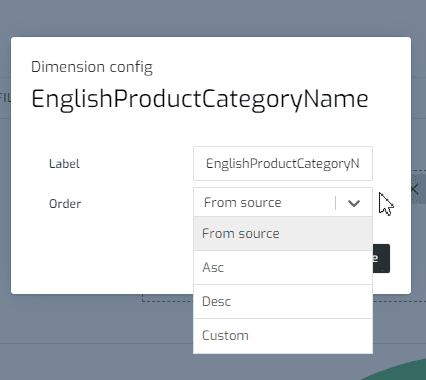Click the X icon behind the dialog
This screenshot has height=380, width=426.
(415, 189)
